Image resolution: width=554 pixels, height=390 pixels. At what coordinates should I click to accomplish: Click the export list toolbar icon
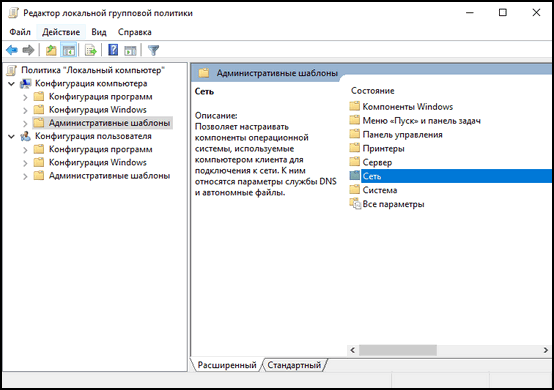pyautogui.click(x=91, y=50)
